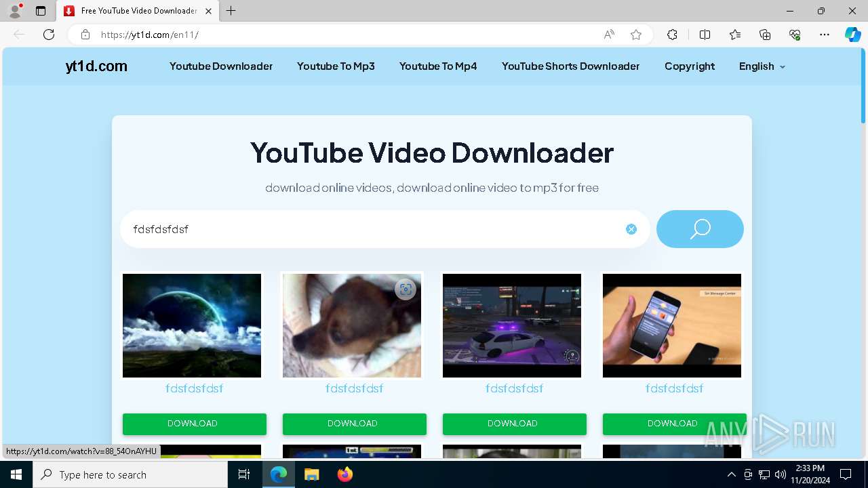The width and height of the screenshot is (868, 488).
Task: Click visual search icon on puppy image
Action: click(406, 289)
